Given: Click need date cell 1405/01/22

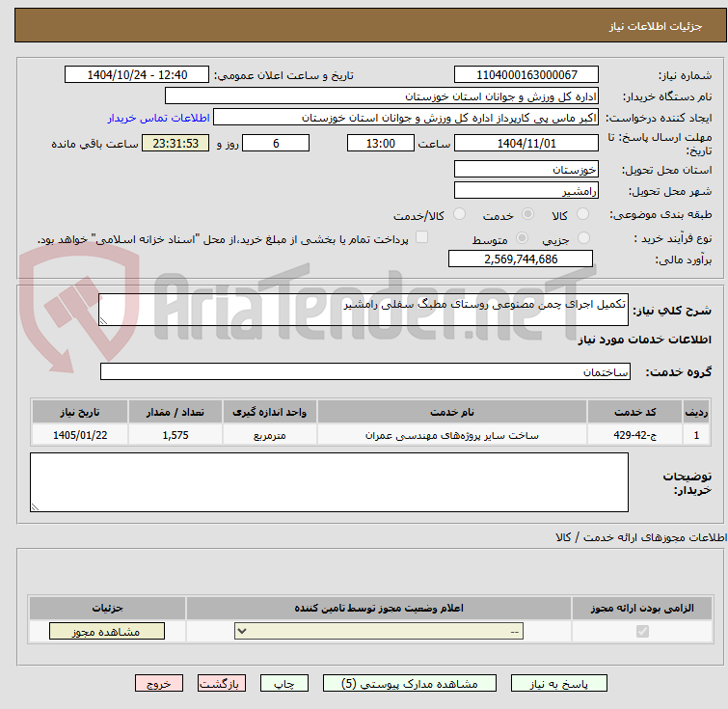Looking at the screenshot, I should pyautogui.click(x=80, y=435).
